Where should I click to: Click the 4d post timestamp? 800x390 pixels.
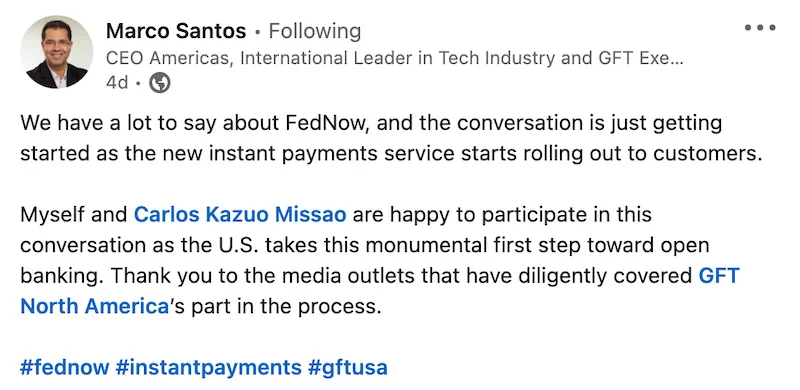[x=117, y=83]
